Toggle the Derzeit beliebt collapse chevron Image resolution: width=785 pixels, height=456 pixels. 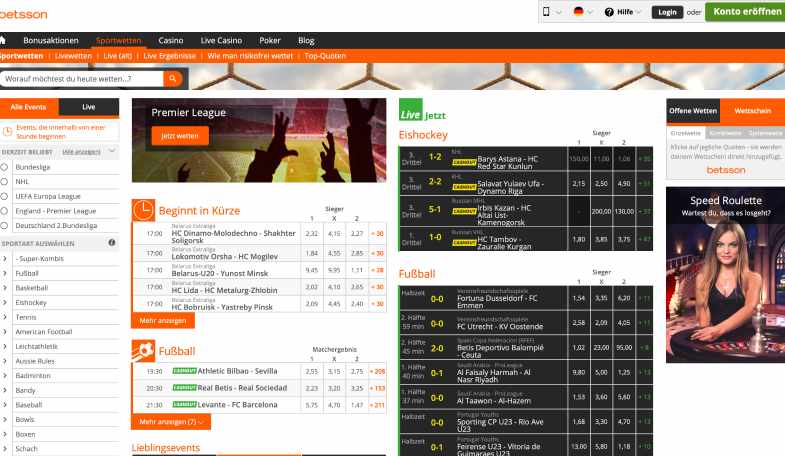coord(112,151)
